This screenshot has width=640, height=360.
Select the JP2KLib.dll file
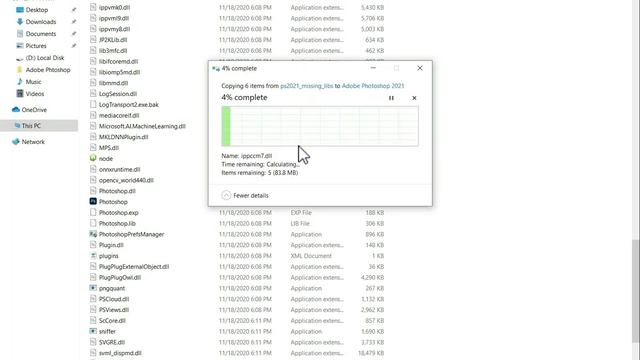tap(113, 40)
